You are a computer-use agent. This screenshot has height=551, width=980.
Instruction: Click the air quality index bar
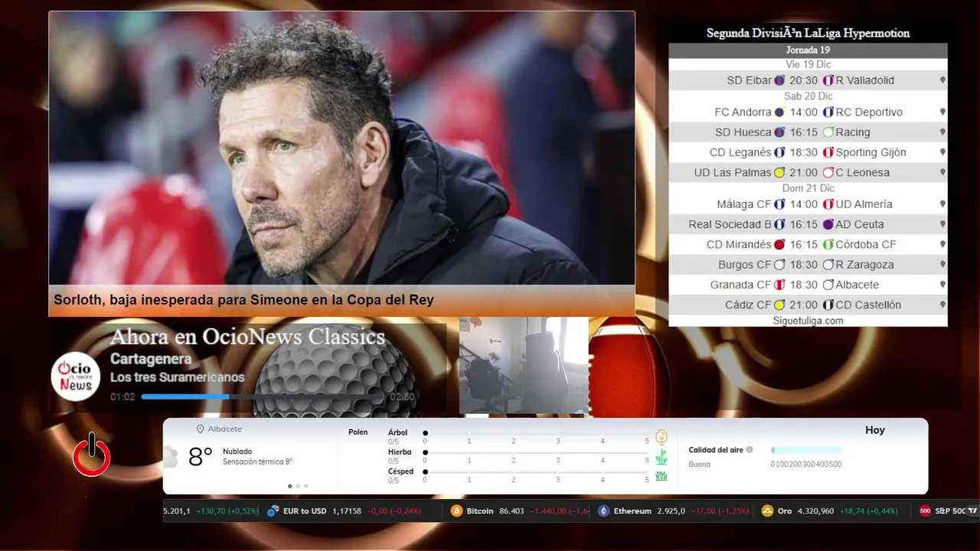coord(806,450)
